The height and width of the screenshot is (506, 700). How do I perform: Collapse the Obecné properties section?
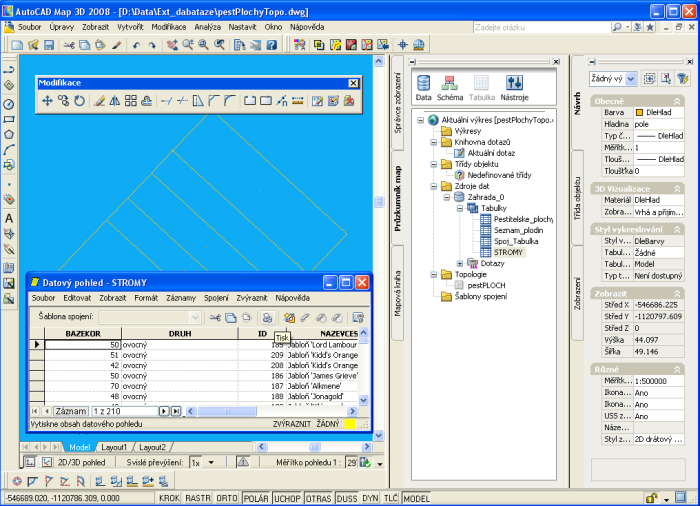[677, 101]
